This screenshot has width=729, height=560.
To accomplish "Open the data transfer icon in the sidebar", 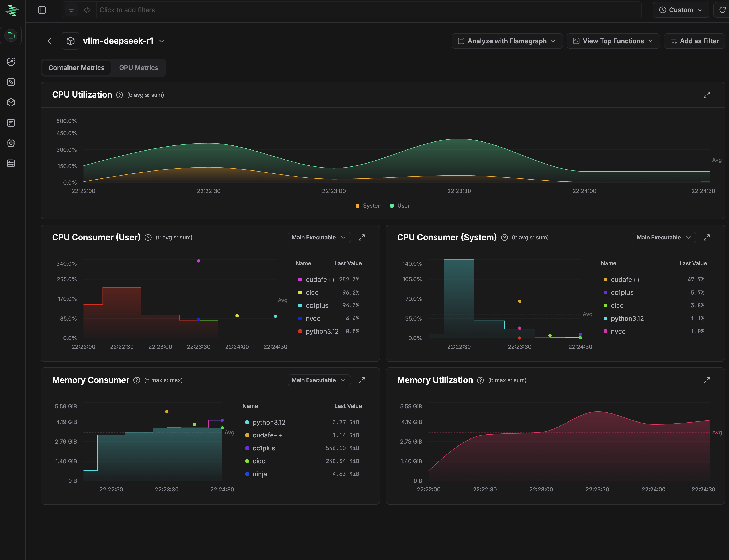I will pos(11,163).
